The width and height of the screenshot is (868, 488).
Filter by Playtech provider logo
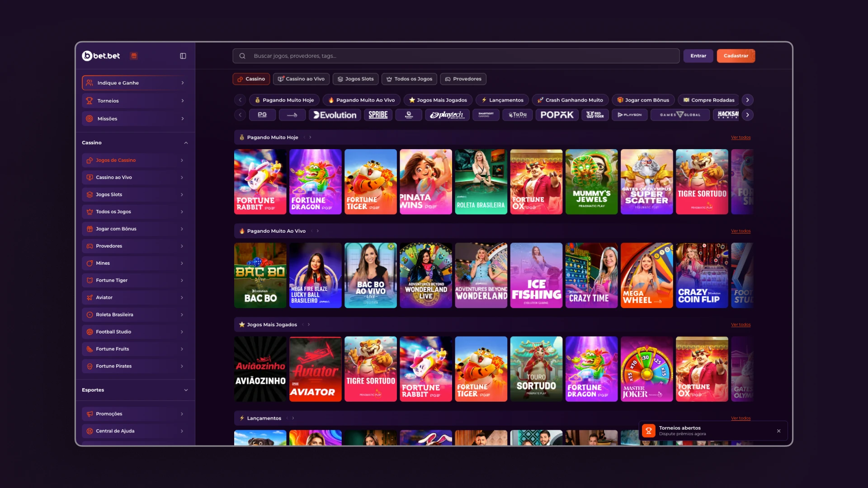[447, 115]
